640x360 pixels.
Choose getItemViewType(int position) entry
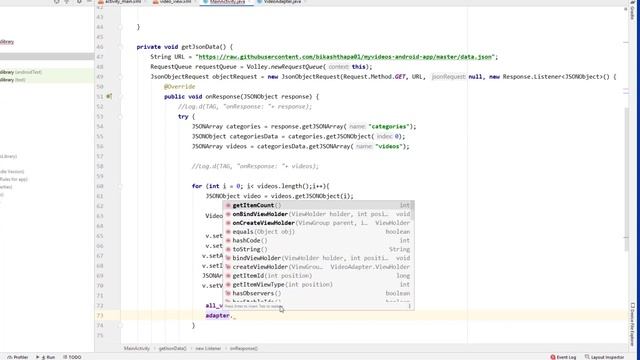point(318,284)
